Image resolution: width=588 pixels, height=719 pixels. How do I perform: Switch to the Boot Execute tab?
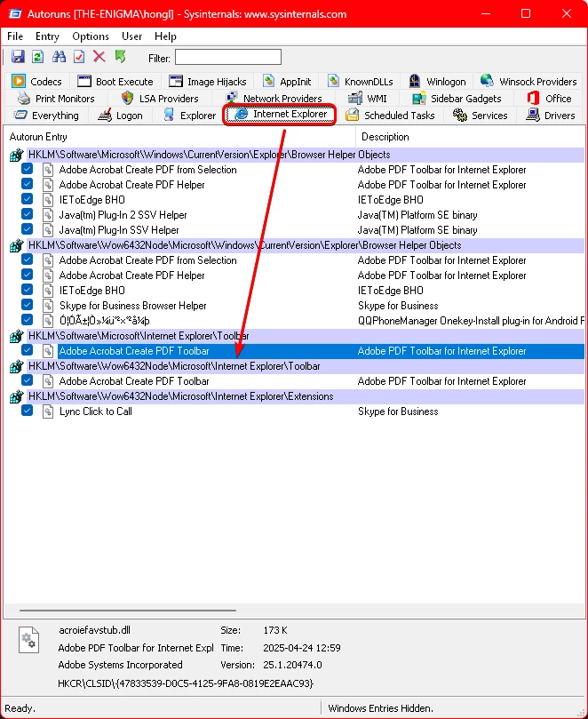115,82
